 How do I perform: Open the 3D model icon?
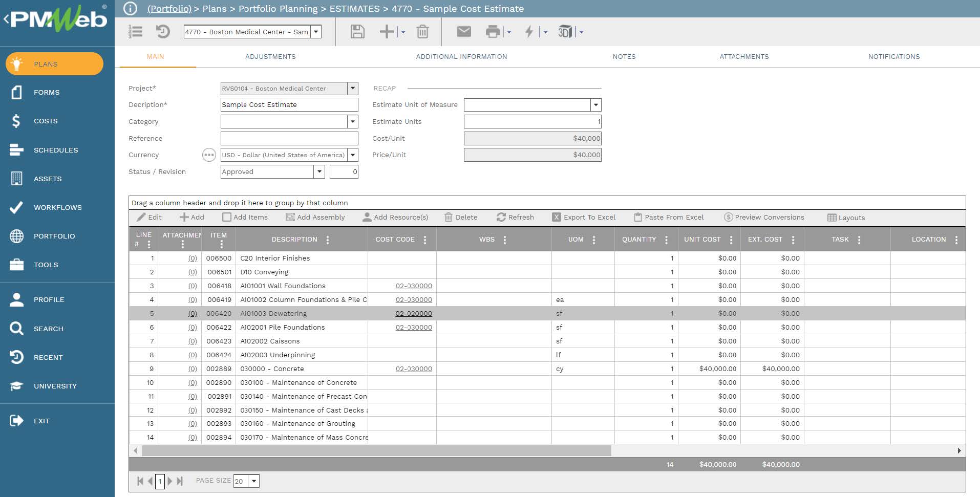(565, 32)
